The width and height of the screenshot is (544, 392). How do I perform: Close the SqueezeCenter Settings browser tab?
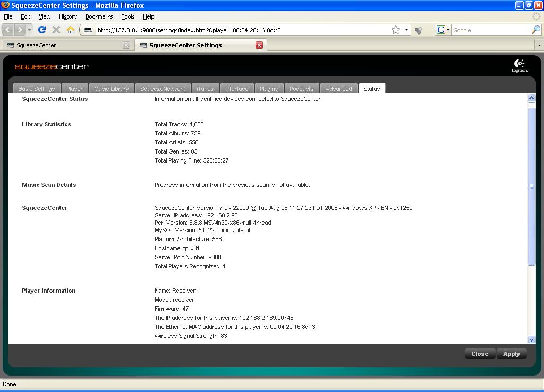(x=259, y=45)
